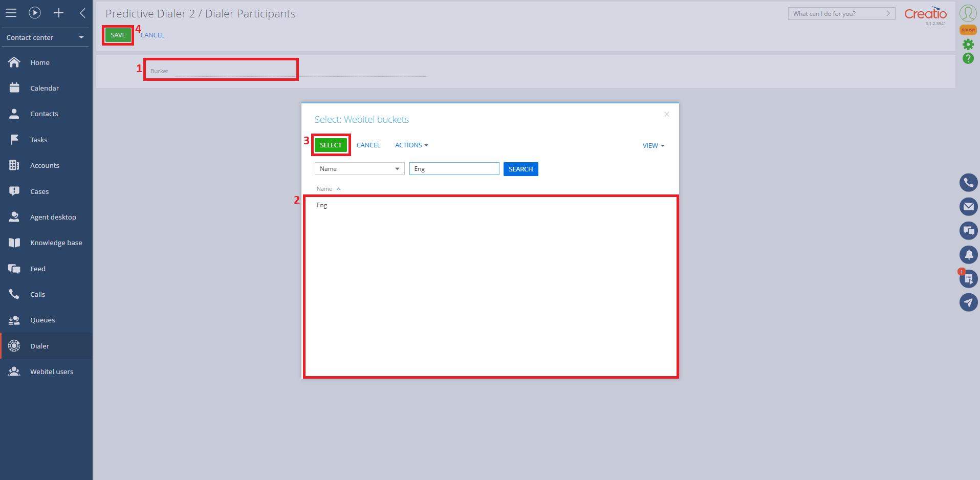The width and height of the screenshot is (980, 480).
Task: Go to Home in the sidebar
Action: [40, 62]
